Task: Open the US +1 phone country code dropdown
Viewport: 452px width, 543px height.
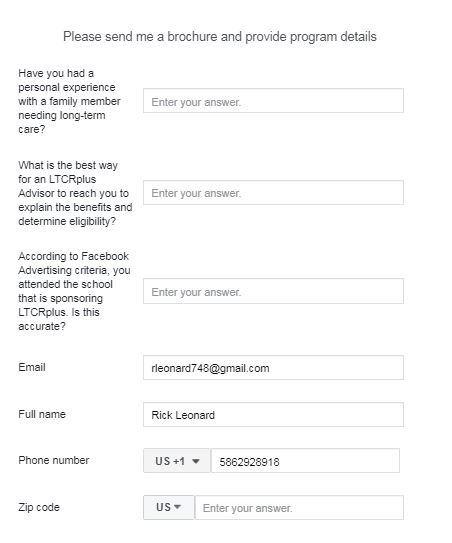Action: [x=177, y=461]
